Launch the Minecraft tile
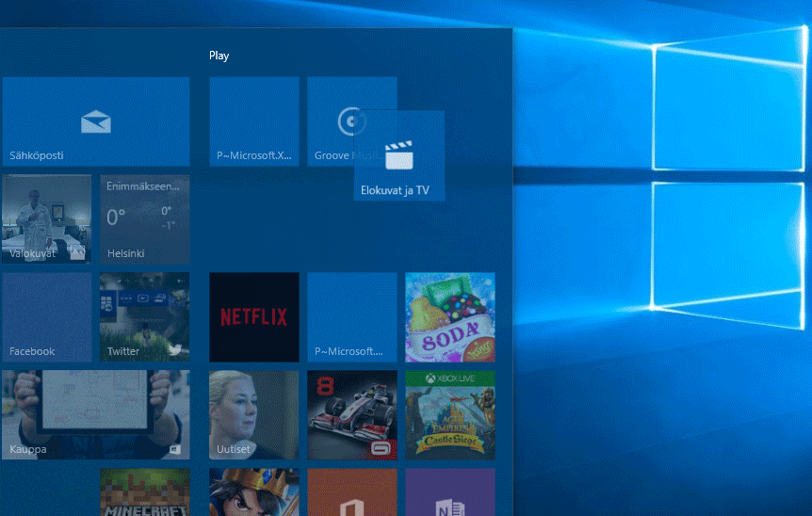Viewport: 812px width, 516px height. pyautogui.click(x=145, y=492)
